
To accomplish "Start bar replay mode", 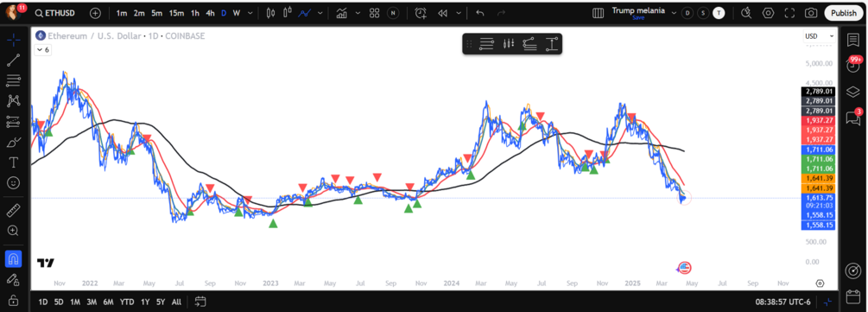I will pos(442,13).
